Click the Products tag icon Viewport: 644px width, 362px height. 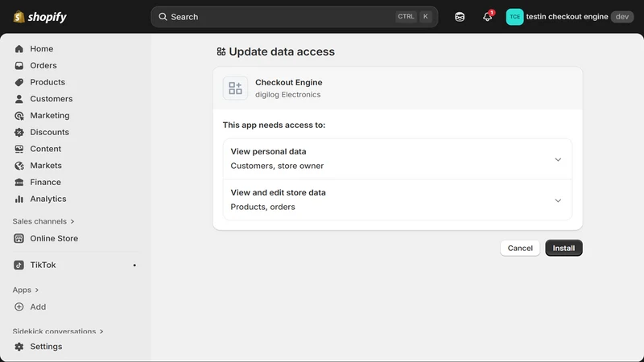pos(19,82)
